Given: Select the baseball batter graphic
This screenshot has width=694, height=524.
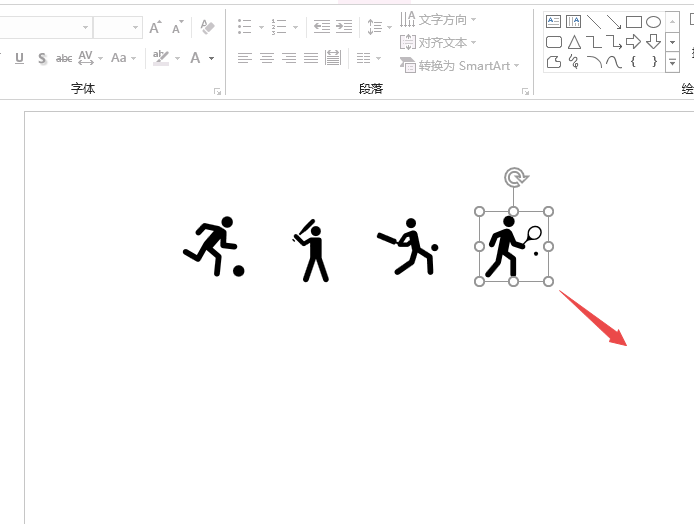Looking at the screenshot, I should click(310, 250).
